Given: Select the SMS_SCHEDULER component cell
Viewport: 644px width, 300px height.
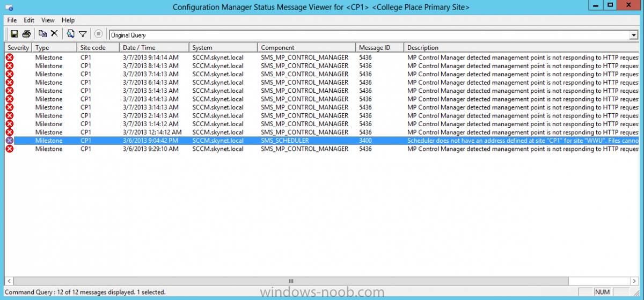Looking at the screenshot, I should pos(285,141).
